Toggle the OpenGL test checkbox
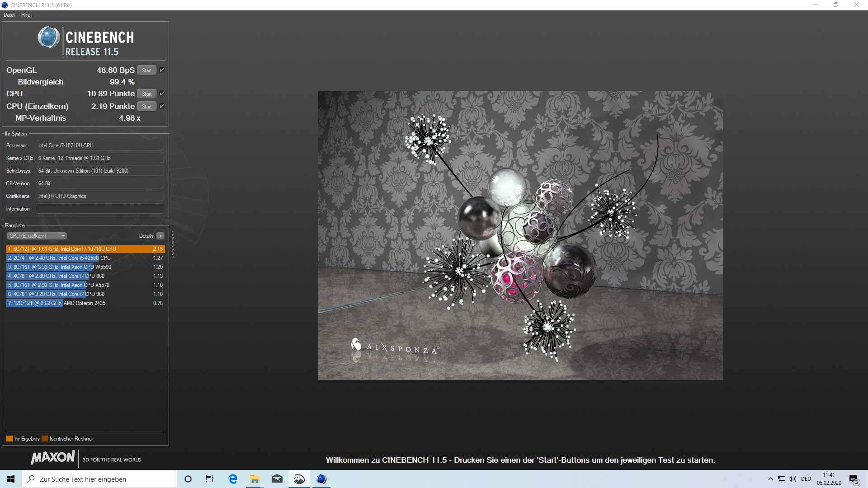 click(x=162, y=70)
